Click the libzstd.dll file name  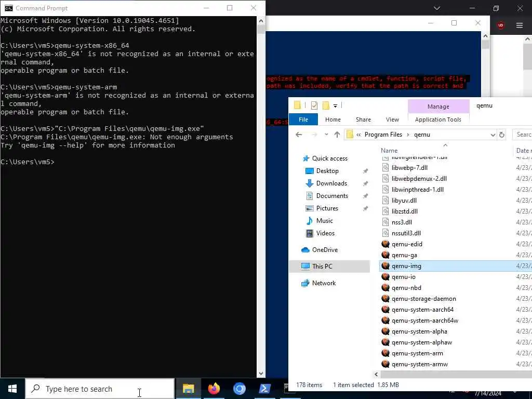coord(404,211)
